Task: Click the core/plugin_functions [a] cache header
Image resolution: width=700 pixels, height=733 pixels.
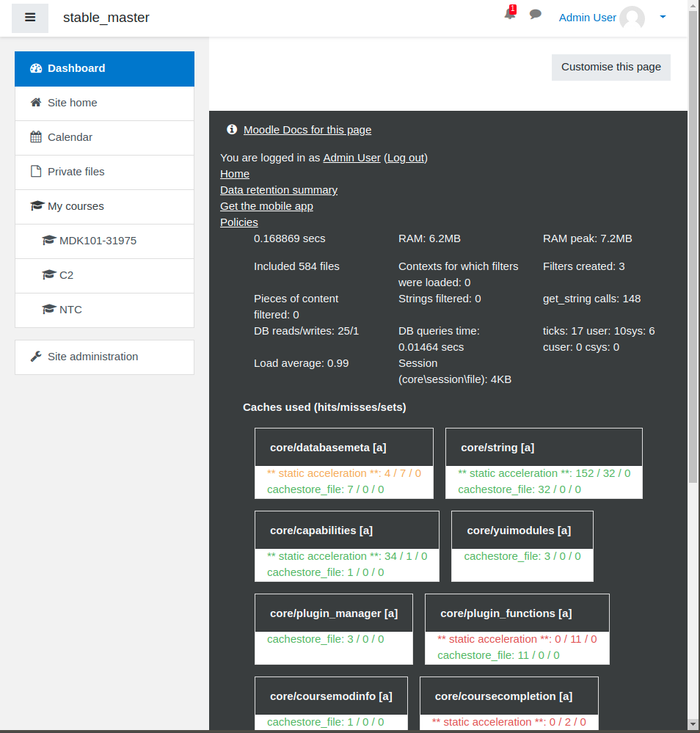Action: [x=517, y=613]
